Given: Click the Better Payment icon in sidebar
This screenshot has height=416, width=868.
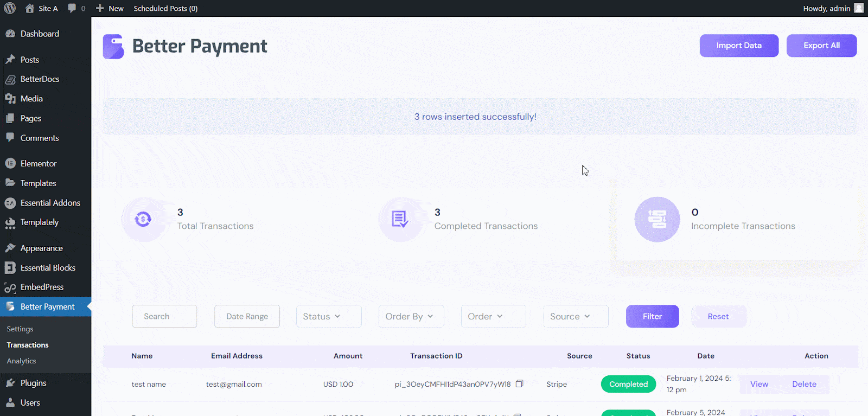Looking at the screenshot, I should 10,306.
